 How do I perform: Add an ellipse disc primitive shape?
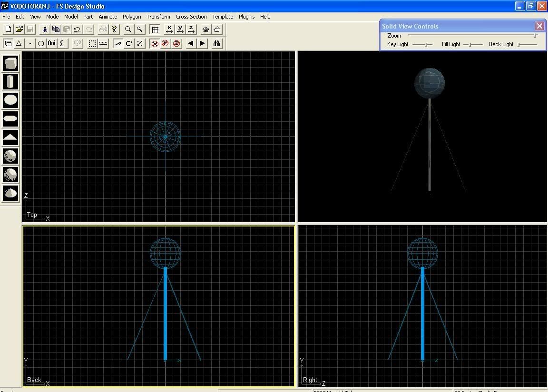(10, 100)
